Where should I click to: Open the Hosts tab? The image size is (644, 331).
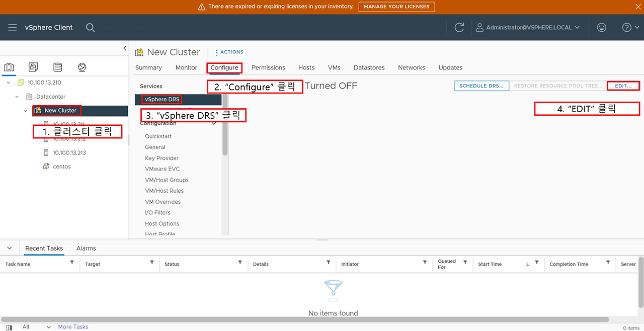306,67
